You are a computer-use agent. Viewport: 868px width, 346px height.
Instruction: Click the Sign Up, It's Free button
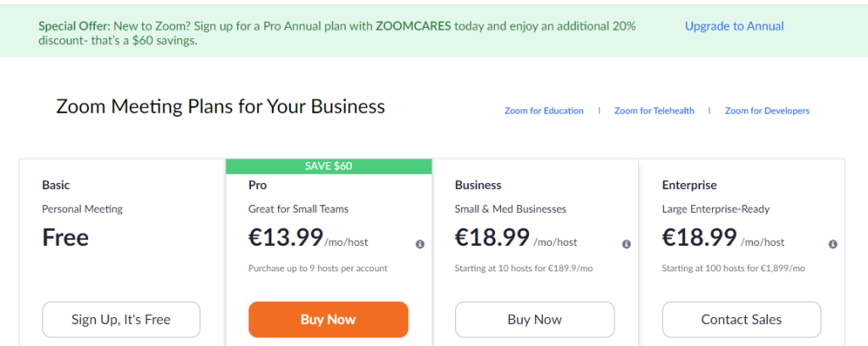point(121,320)
